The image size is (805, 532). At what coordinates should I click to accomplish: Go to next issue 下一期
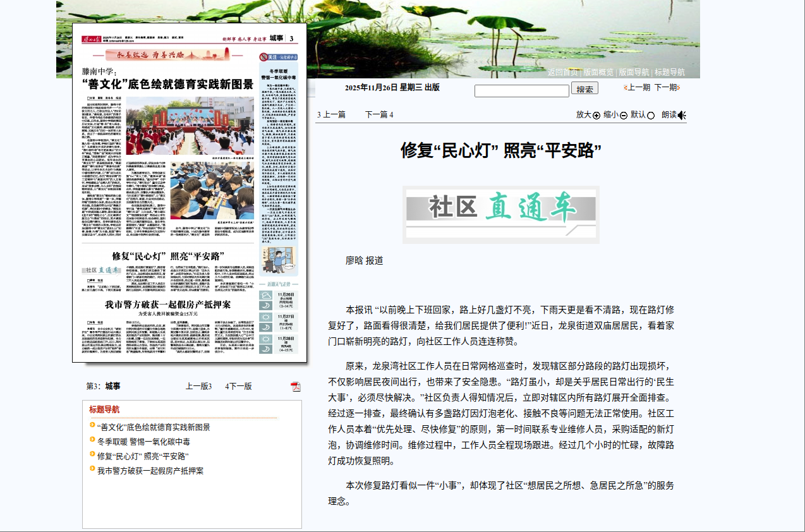click(665, 88)
